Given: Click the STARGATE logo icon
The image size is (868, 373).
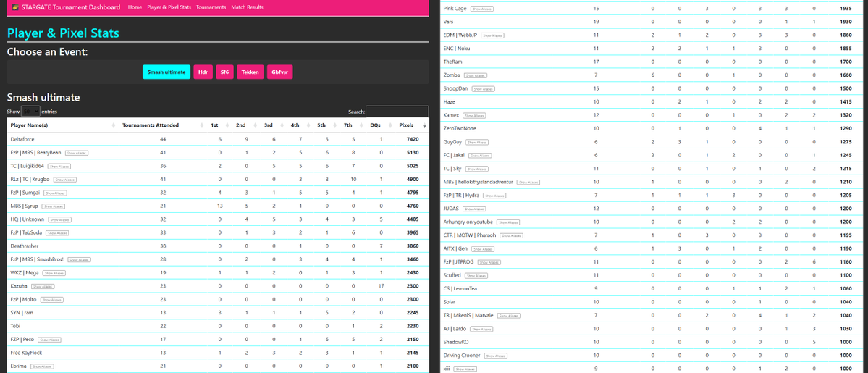Looking at the screenshot, I should [15, 7].
